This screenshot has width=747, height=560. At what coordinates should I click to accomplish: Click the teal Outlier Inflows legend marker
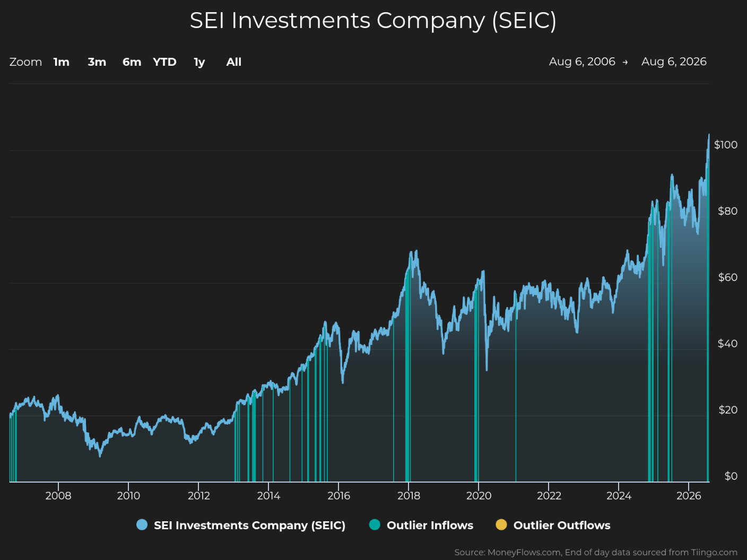point(375,524)
